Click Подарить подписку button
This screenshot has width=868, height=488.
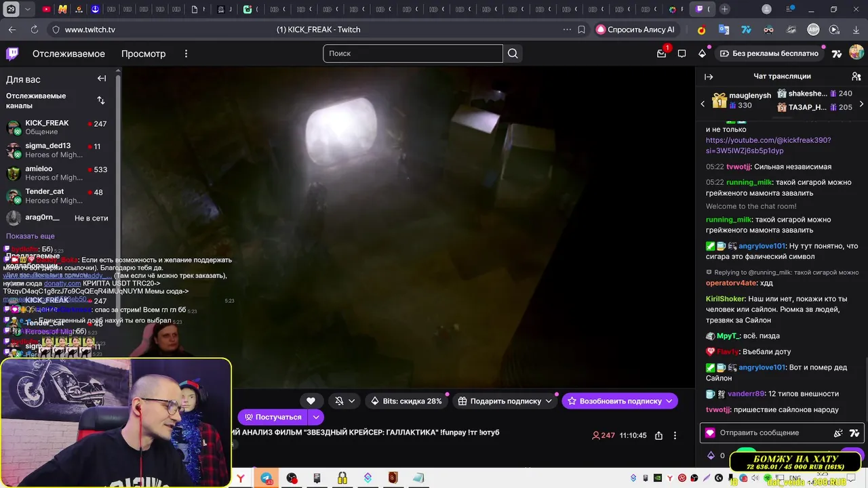(x=505, y=401)
